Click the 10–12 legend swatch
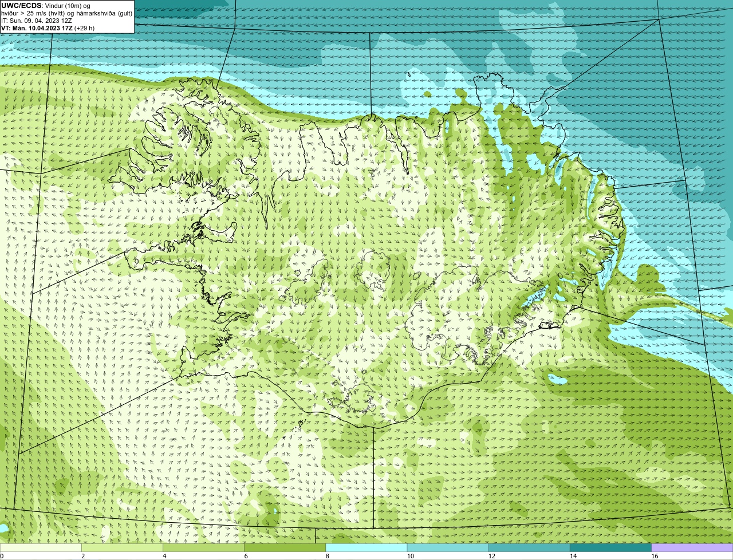The image size is (733, 560). tap(448, 547)
